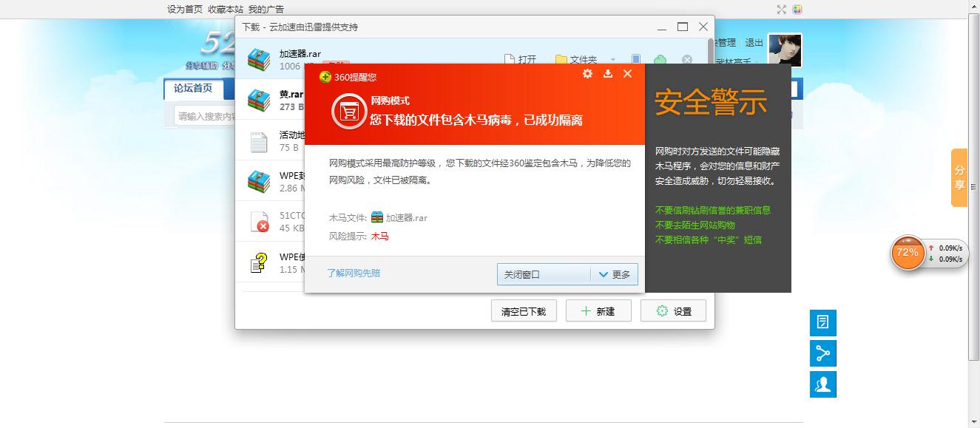Click the green 不要信刷钻刷信誉的兼职信息 tip
The image size is (980, 428).
(713, 210)
